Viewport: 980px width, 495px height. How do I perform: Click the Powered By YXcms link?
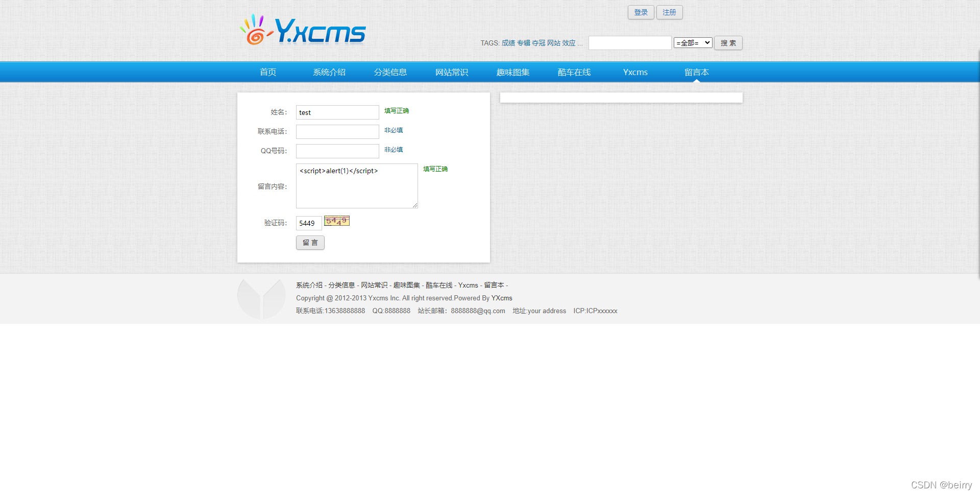point(502,298)
